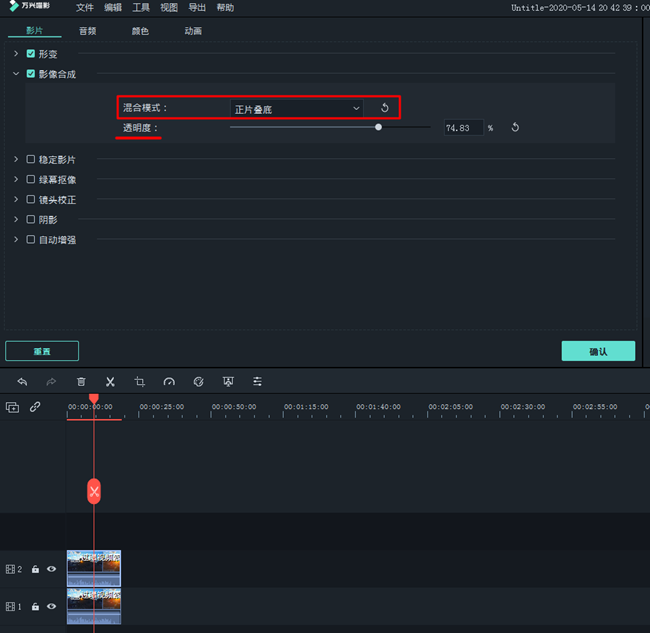Viewport: 650px width, 633px height.
Task: Switch to the 影片 tab
Action: [x=35, y=31]
